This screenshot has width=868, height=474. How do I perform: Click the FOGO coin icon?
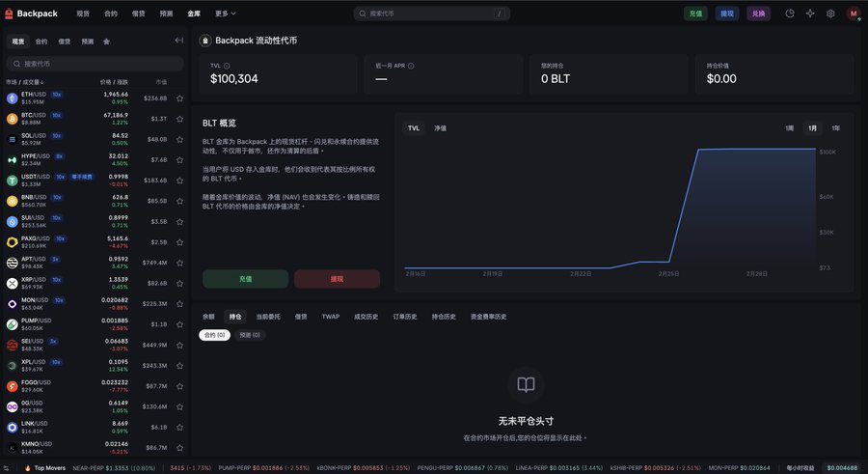pos(13,386)
